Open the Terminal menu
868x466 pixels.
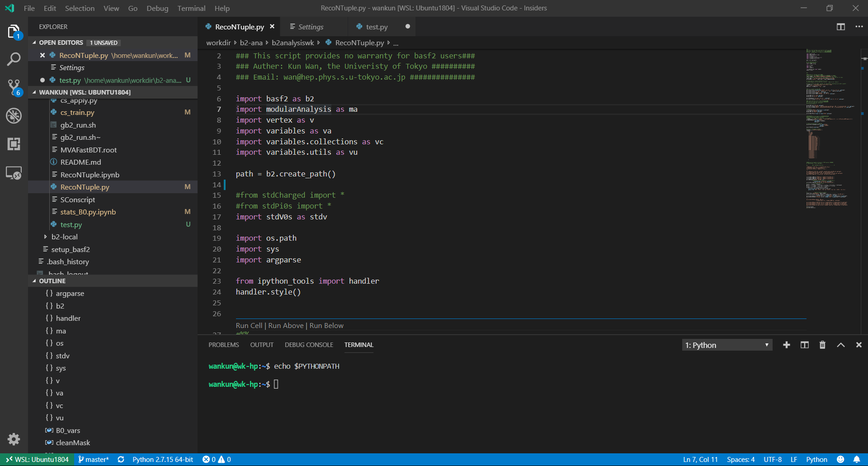[191, 8]
